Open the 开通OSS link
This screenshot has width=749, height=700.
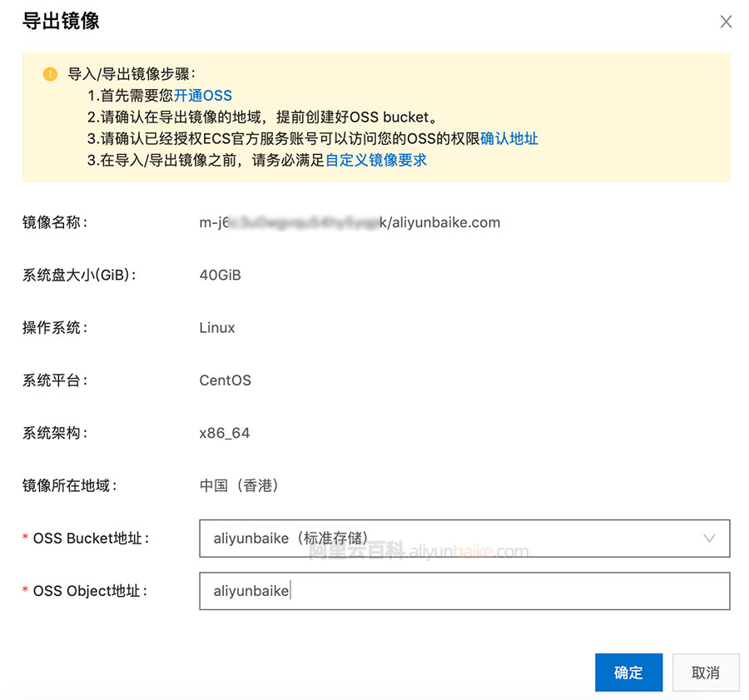202,96
